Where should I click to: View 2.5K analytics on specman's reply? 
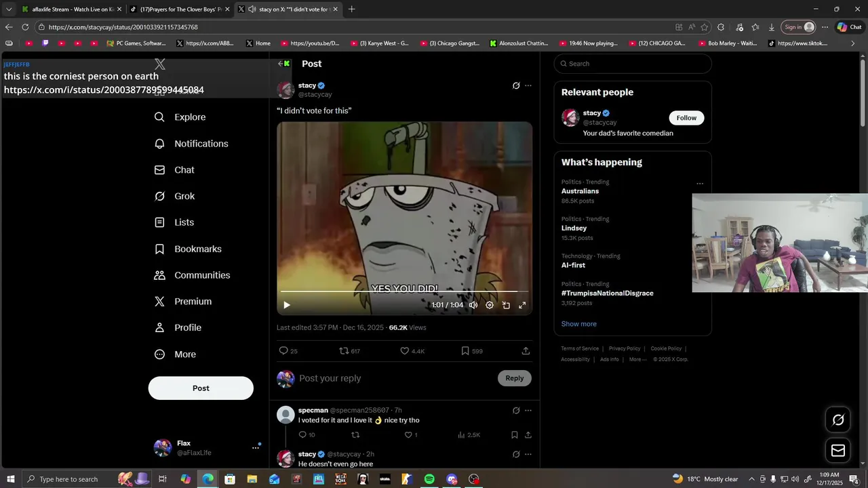click(x=469, y=435)
